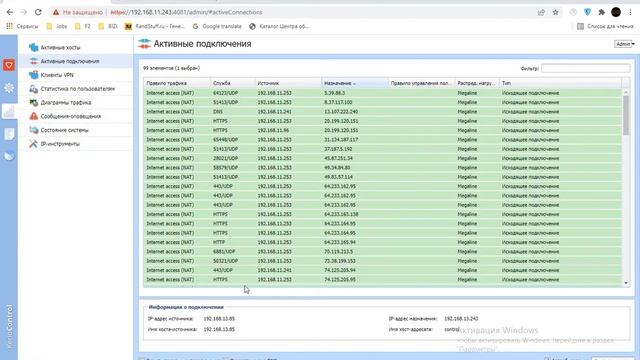
Task: Select the row with destination 13.107.222.240
Action: coord(382,111)
